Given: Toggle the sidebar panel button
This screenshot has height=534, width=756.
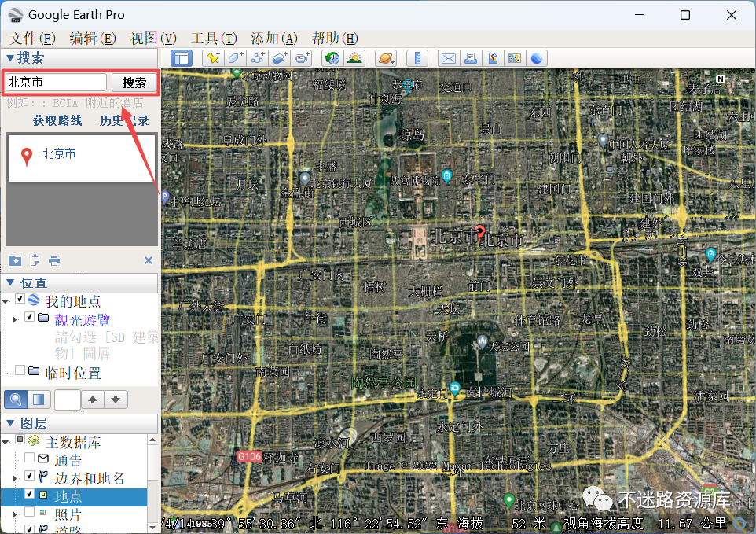Looking at the screenshot, I should [182, 59].
